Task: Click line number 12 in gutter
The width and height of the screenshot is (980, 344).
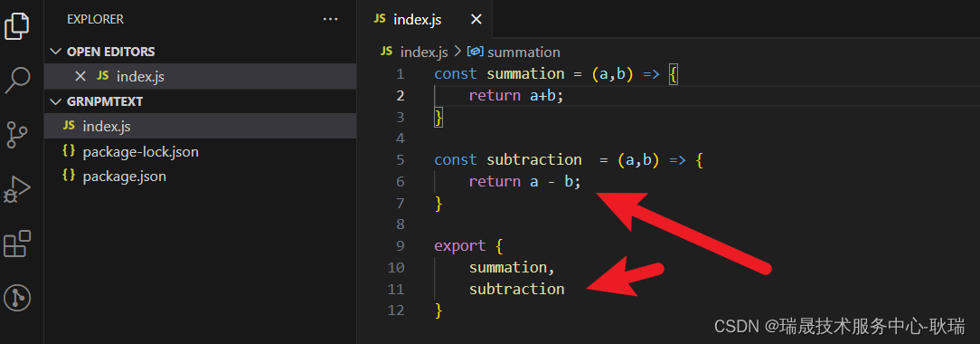Action: click(396, 310)
